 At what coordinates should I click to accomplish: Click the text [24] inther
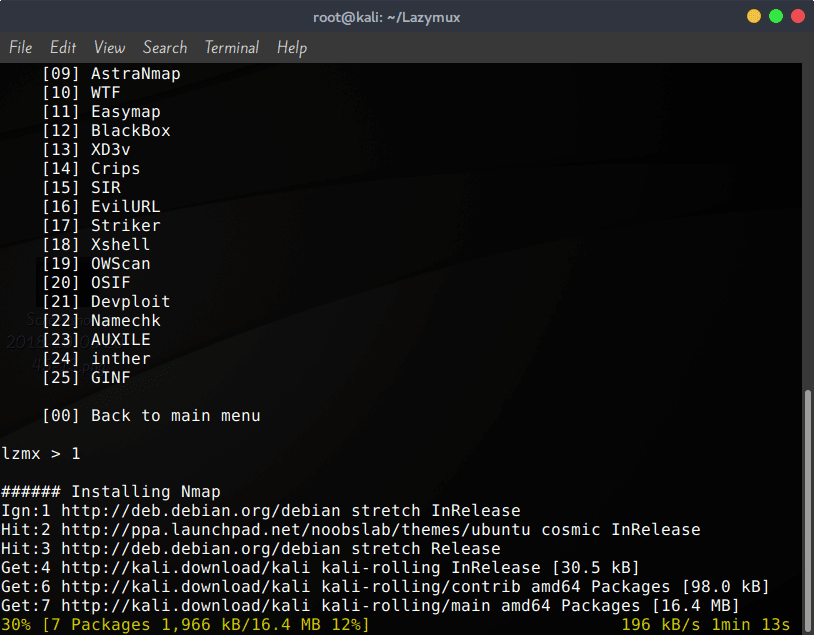click(97, 359)
